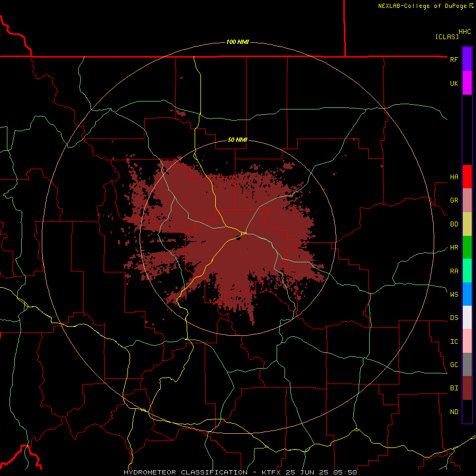Click the BI dark red legend swatch
The height and width of the screenshot is (476, 476).
click(x=467, y=388)
